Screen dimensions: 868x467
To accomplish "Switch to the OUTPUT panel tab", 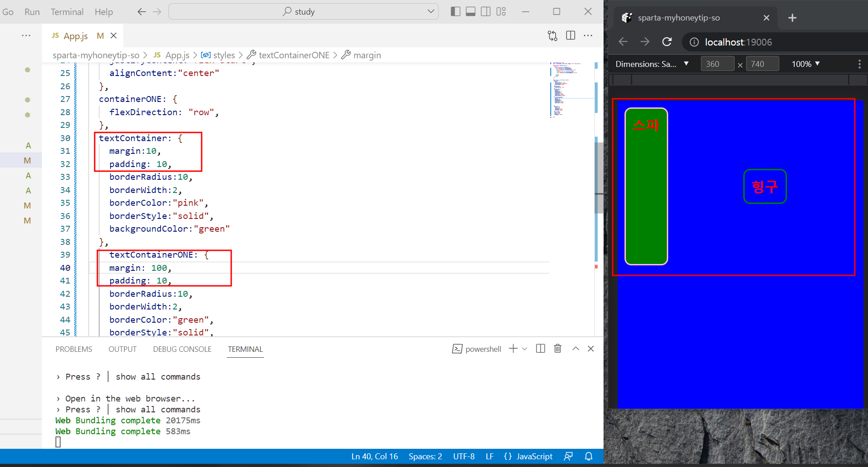I will [x=122, y=349].
